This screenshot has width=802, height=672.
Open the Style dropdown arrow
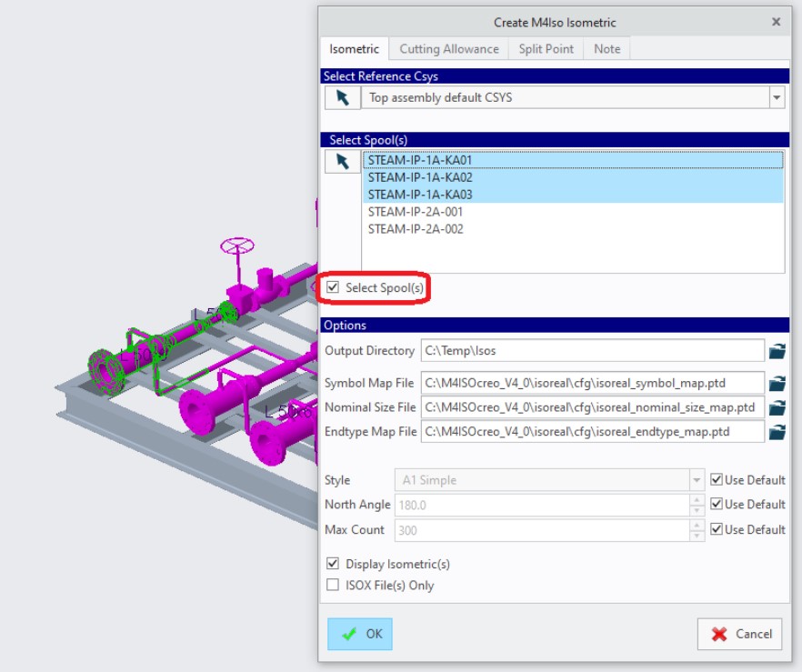click(x=697, y=480)
